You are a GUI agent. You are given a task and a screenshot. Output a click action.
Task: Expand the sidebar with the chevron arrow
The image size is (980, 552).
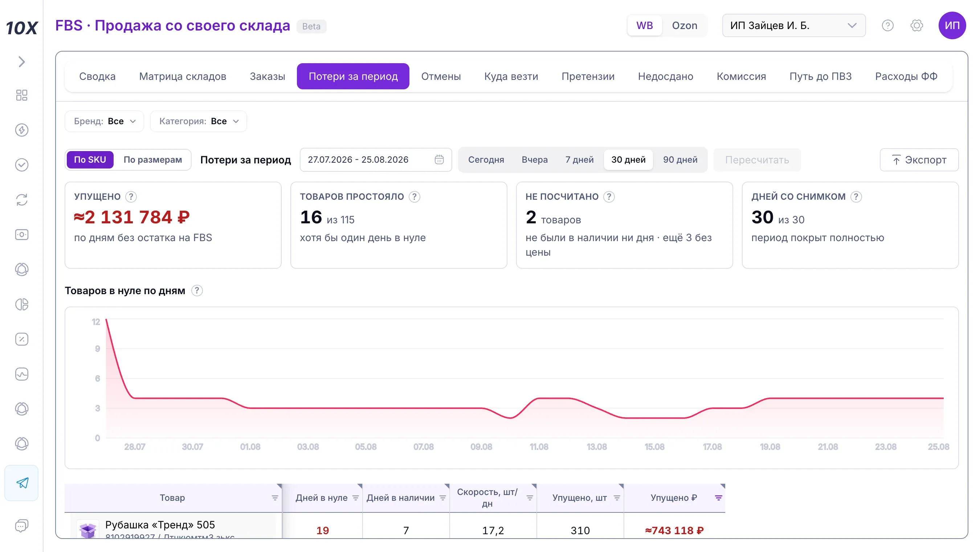[x=22, y=62]
